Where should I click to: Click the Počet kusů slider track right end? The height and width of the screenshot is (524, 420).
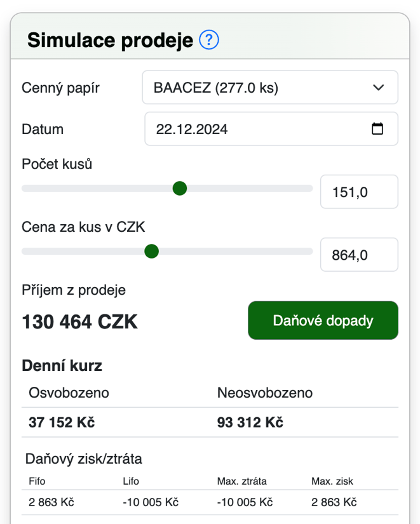308,189
